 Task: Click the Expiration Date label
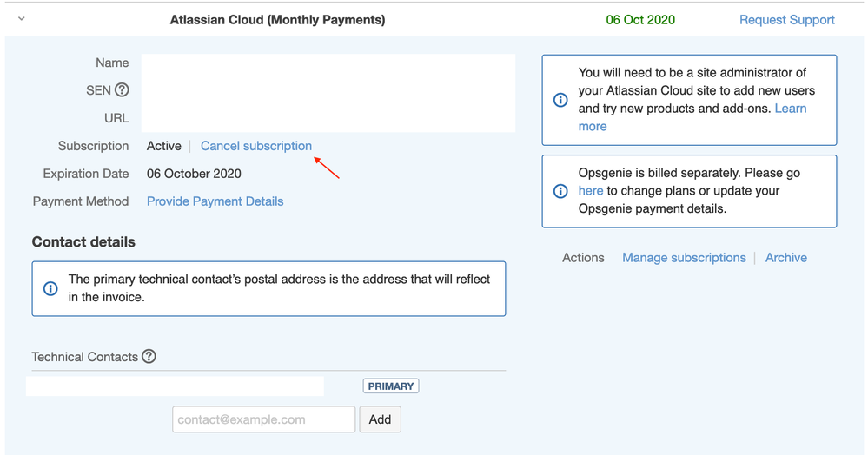[86, 174]
